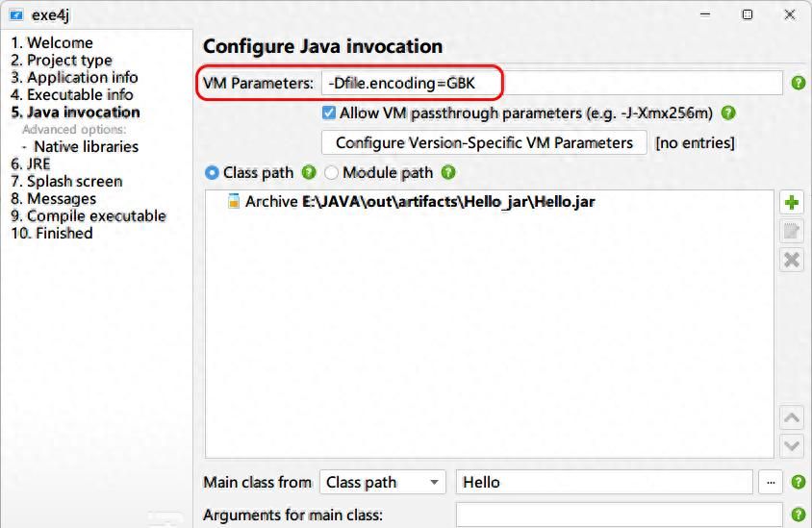Click the Arguments for main class field

point(617,515)
